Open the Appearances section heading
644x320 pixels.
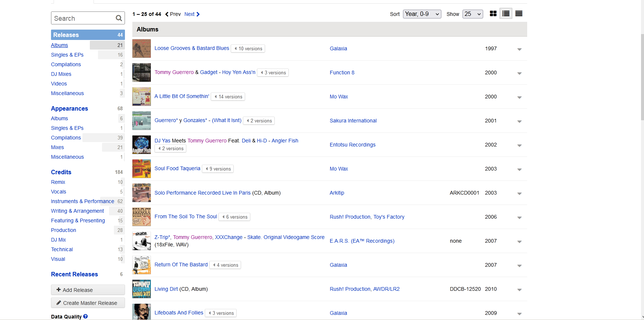pos(70,108)
